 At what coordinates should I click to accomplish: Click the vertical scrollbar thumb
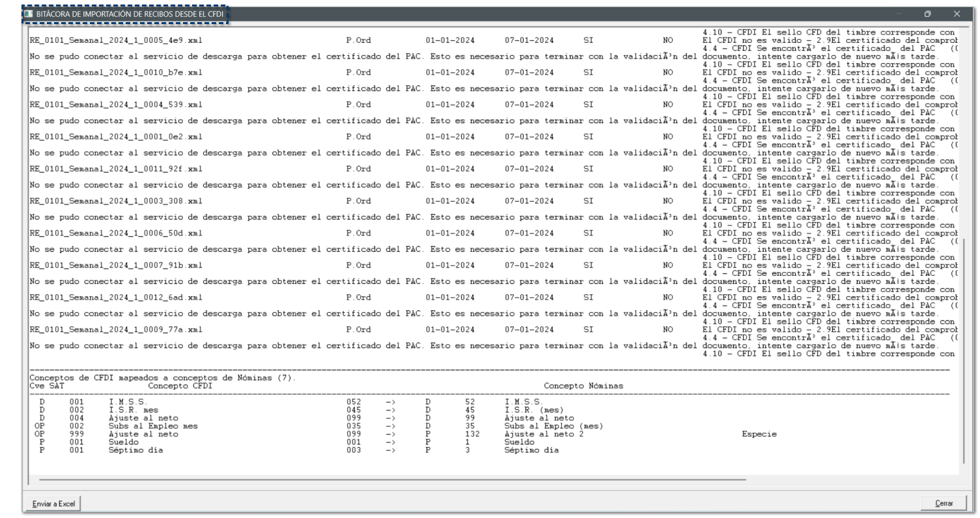pos(965,351)
